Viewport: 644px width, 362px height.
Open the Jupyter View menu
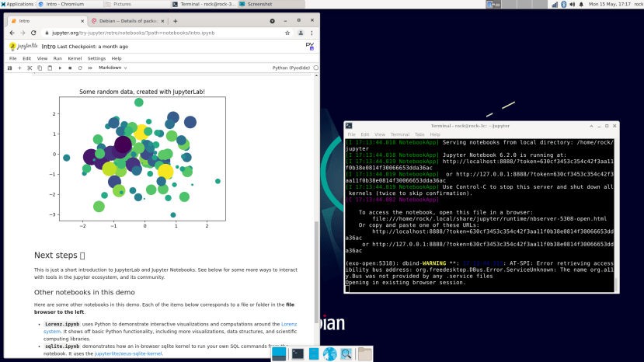click(42, 58)
